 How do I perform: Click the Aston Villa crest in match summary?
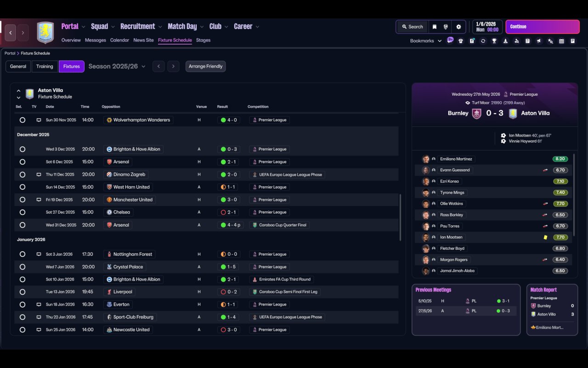tap(513, 113)
